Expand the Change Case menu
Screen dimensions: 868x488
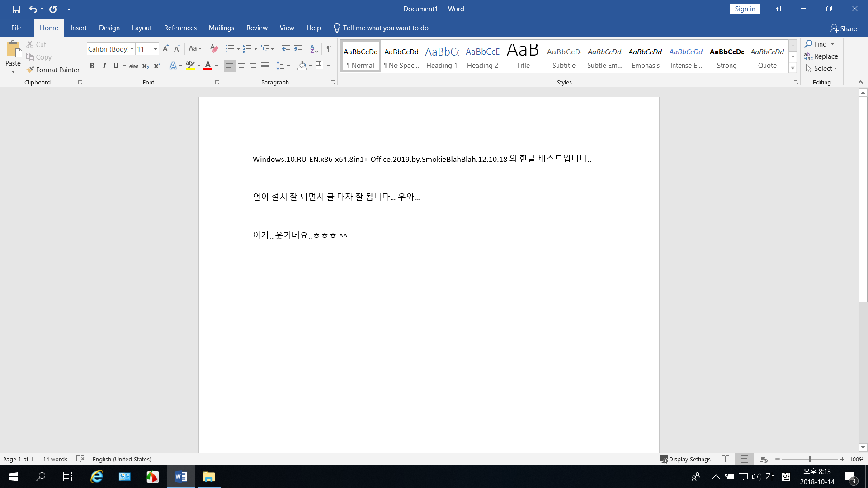[x=195, y=49]
